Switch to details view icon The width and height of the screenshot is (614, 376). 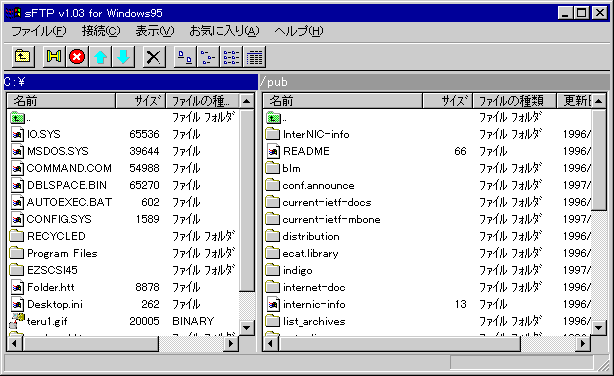pyautogui.click(x=255, y=57)
